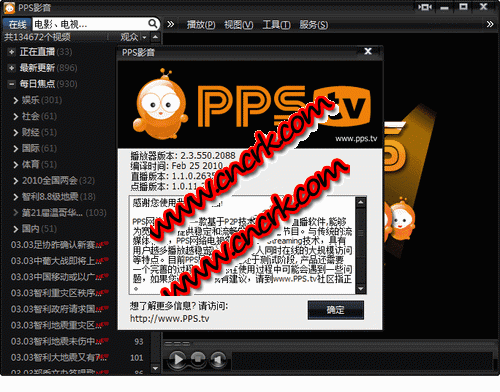Click the About text box's up arrow
The image size is (500, 392).
coord(361,202)
